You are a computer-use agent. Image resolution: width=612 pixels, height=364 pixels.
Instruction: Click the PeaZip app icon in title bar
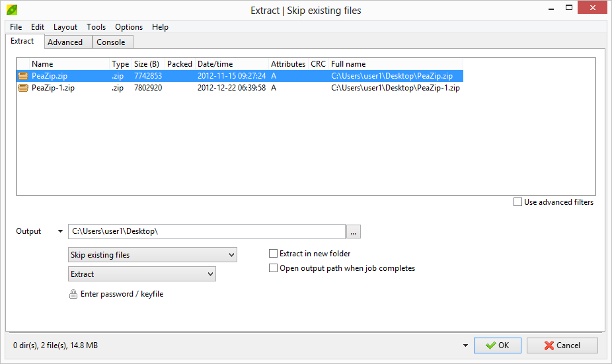[12, 10]
